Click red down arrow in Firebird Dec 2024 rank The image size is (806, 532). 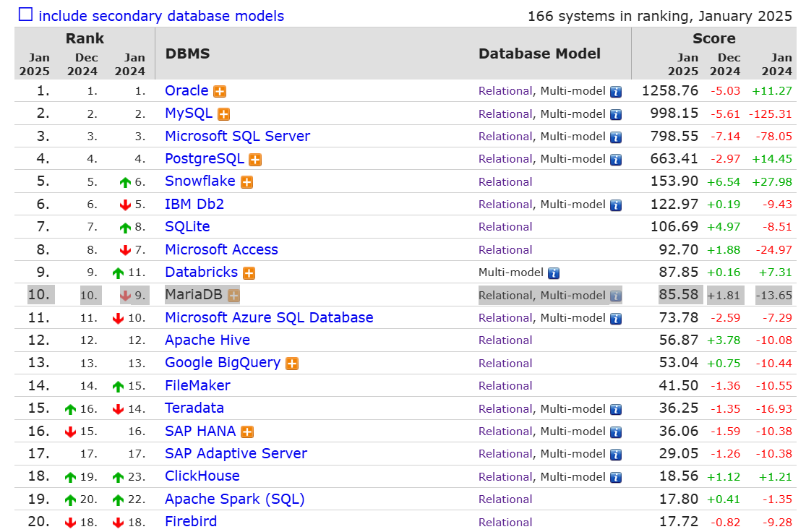tap(70, 523)
